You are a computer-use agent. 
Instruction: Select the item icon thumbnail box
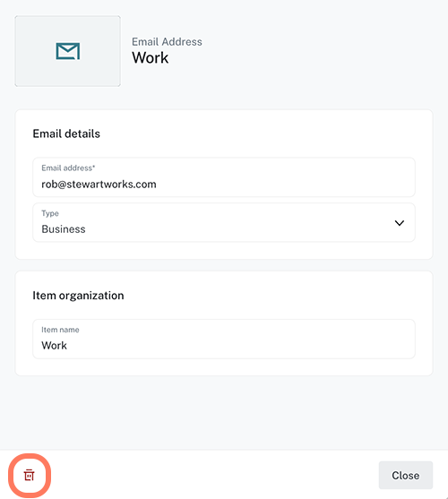coord(67,51)
